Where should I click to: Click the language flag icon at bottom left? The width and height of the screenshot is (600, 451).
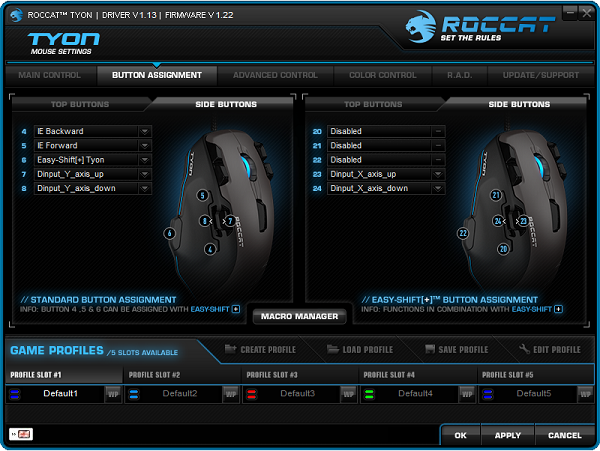click(21, 434)
